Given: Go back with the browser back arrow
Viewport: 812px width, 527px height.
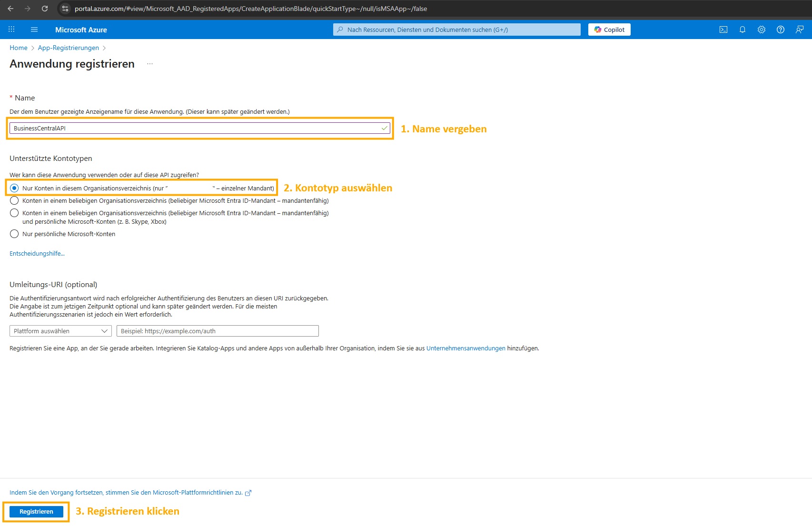Looking at the screenshot, I should click(x=10, y=9).
